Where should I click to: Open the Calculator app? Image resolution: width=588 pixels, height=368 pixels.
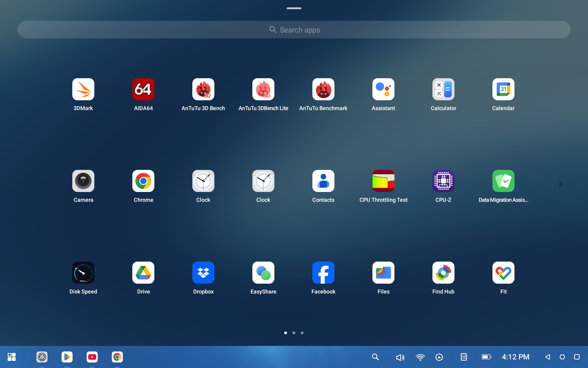point(443,89)
